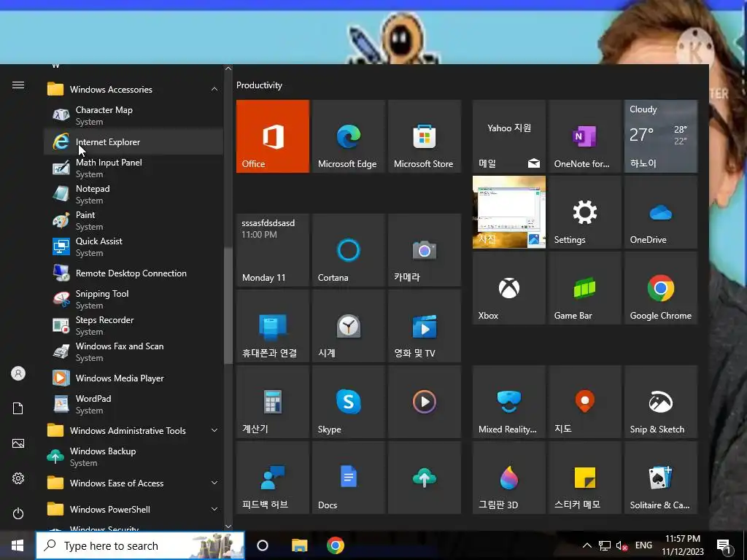Screen dimensions: 747x560
Task: Open the 스티커 메모 sticky notes tile
Action: pyautogui.click(x=584, y=478)
